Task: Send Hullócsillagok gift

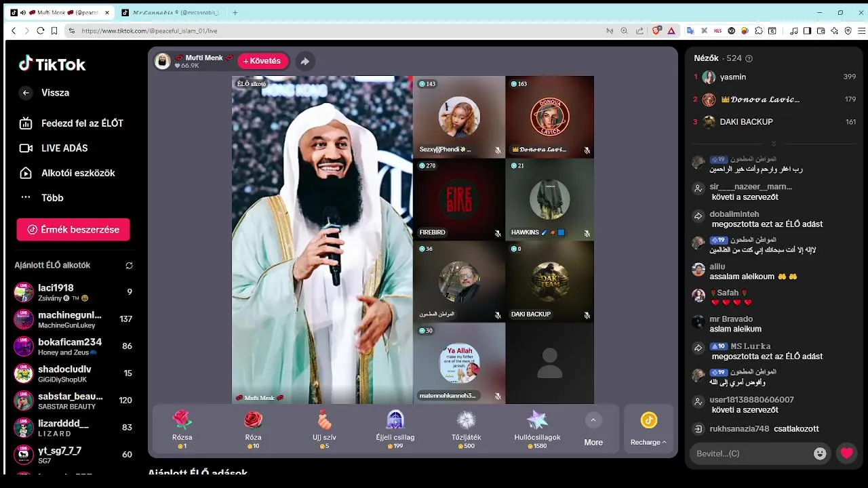Action: coord(537,429)
